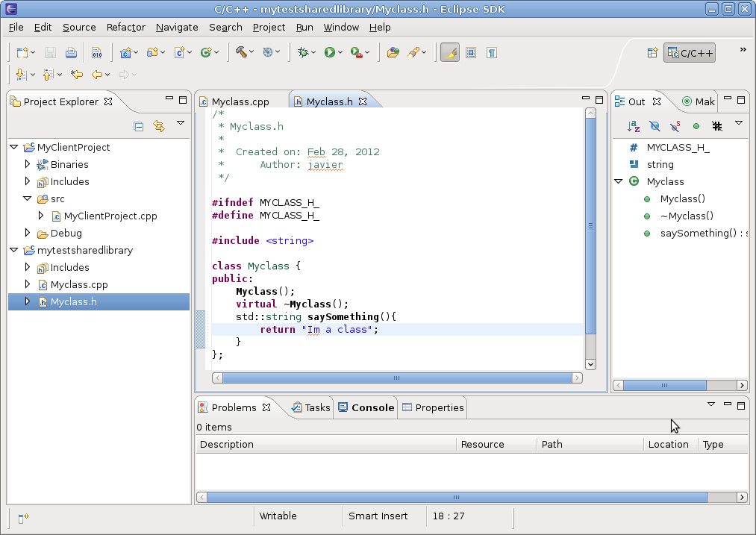756x535 pixels.
Task: Toggle Block Selection Mode button
Action: click(x=471, y=52)
